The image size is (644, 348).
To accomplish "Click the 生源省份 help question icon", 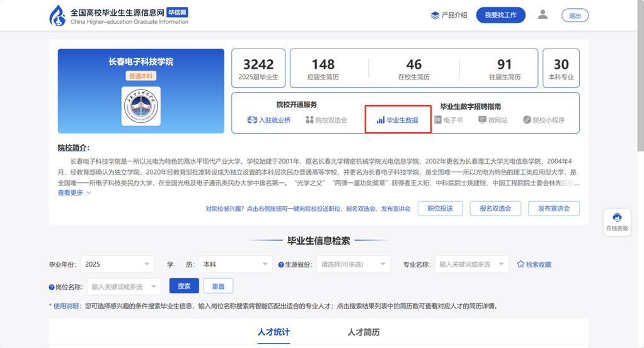I will (281, 265).
